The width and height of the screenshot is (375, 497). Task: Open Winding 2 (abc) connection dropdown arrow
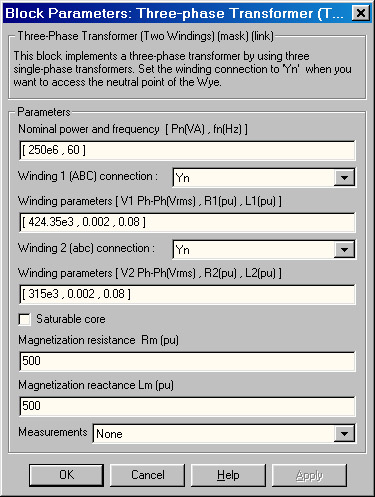[344, 249]
